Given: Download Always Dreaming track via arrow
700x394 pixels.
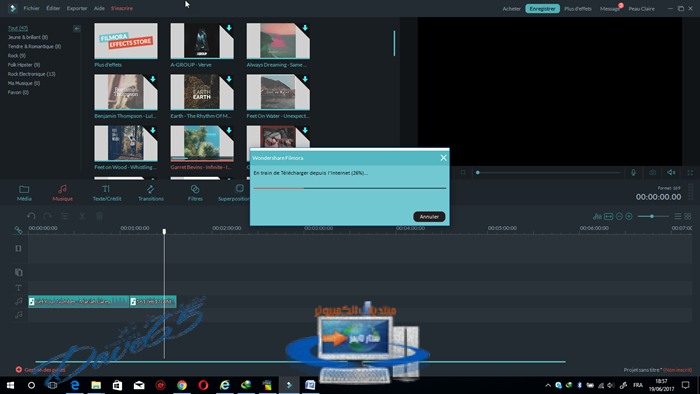Looking at the screenshot, I should pos(305,28).
